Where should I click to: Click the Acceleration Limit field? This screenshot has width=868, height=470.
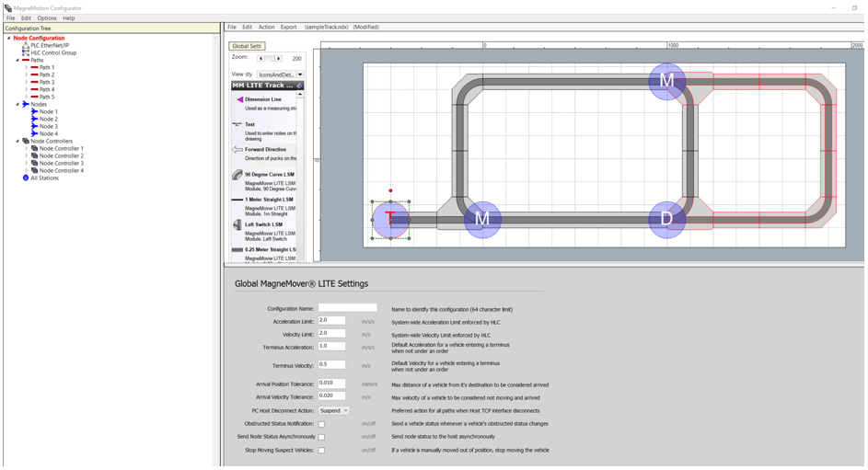pyautogui.click(x=332, y=321)
